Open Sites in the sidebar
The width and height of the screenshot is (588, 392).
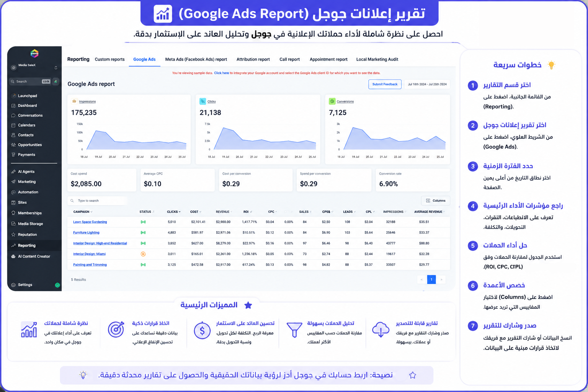(22, 203)
